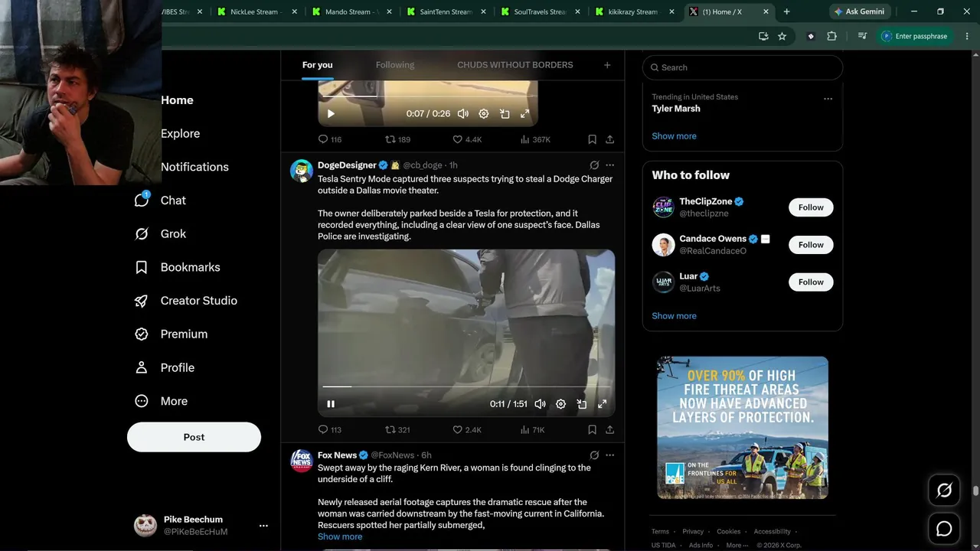Reply to the DogeDesigner post
This screenshot has width=980, height=551.
pyautogui.click(x=329, y=430)
